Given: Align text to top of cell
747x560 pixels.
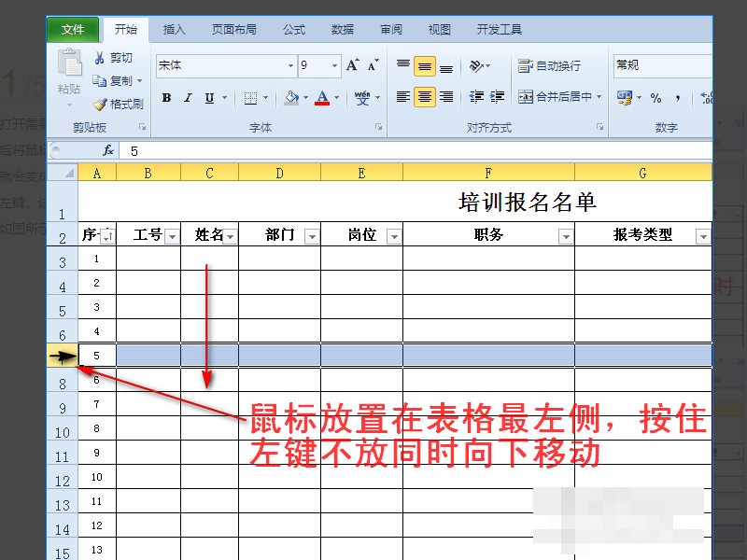Looking at the screenshot, I should [403, 65].
